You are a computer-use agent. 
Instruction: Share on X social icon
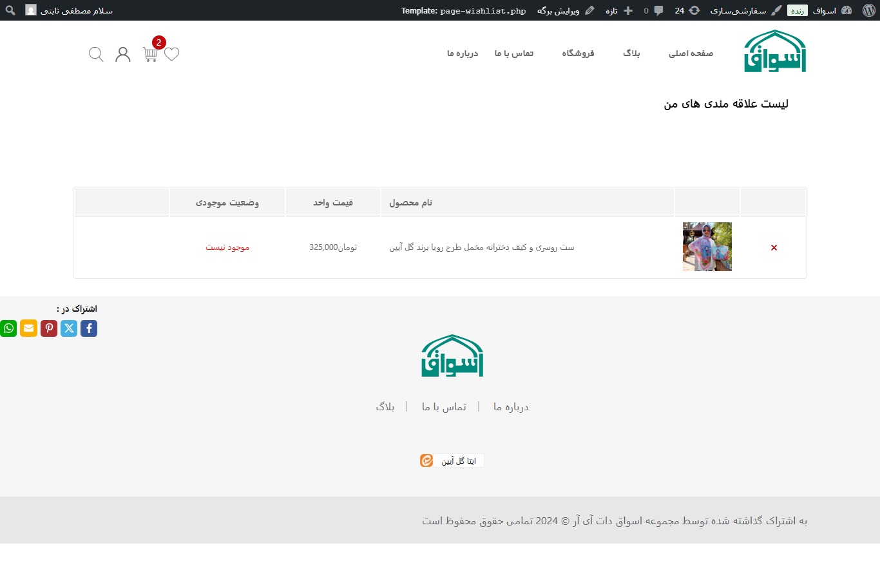(x=68, y=328)
